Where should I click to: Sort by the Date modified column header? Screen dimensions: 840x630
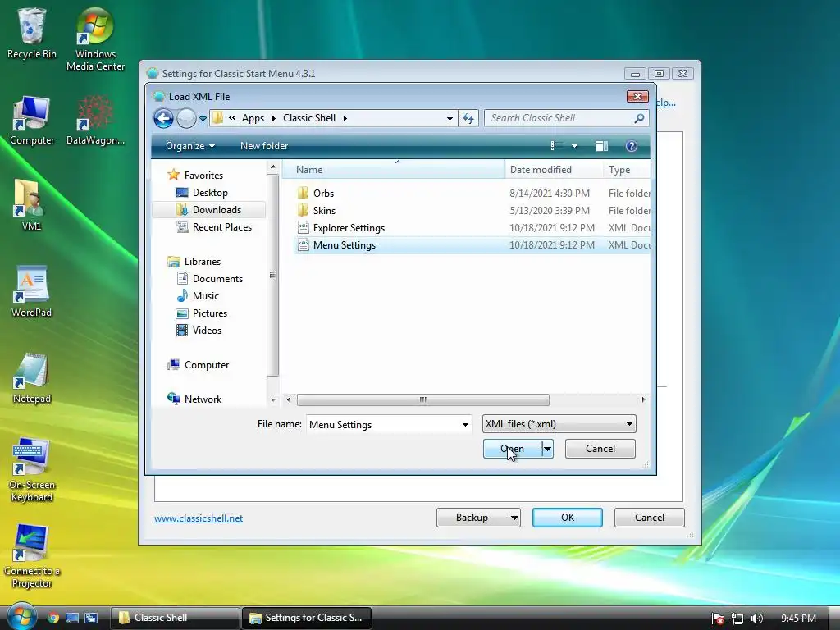pyautogui.click(x=554, y=169)
